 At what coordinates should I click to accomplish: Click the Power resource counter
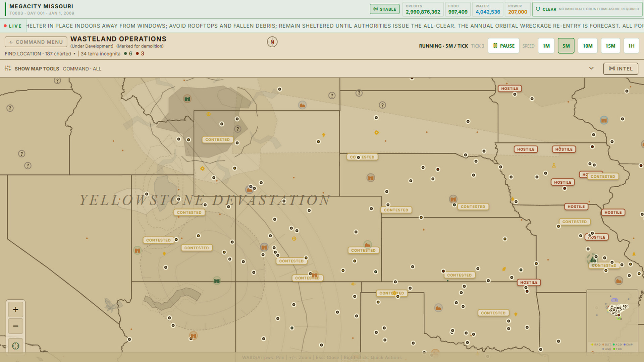[518, 9]
